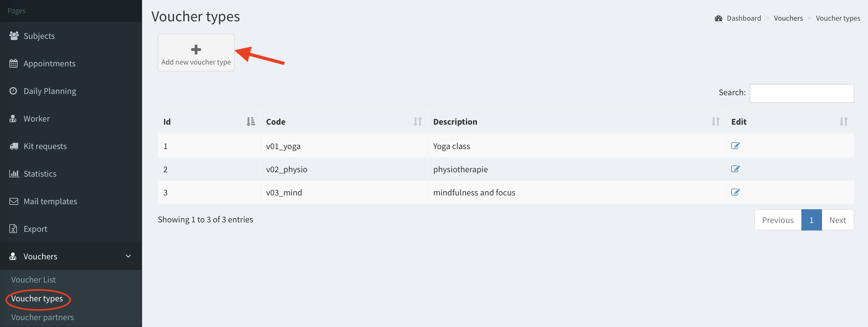Click the Statistics bar chart icon

tap(14, 174)
